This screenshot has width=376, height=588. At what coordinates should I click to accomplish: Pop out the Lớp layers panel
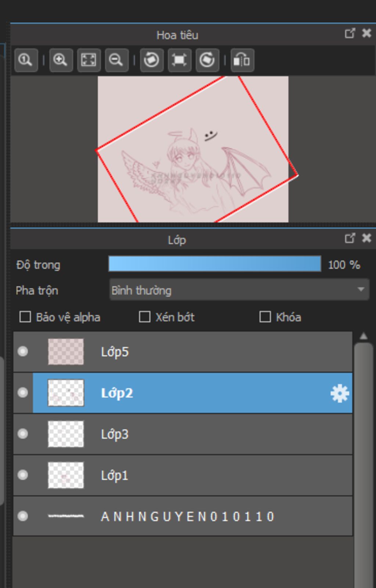350,238
